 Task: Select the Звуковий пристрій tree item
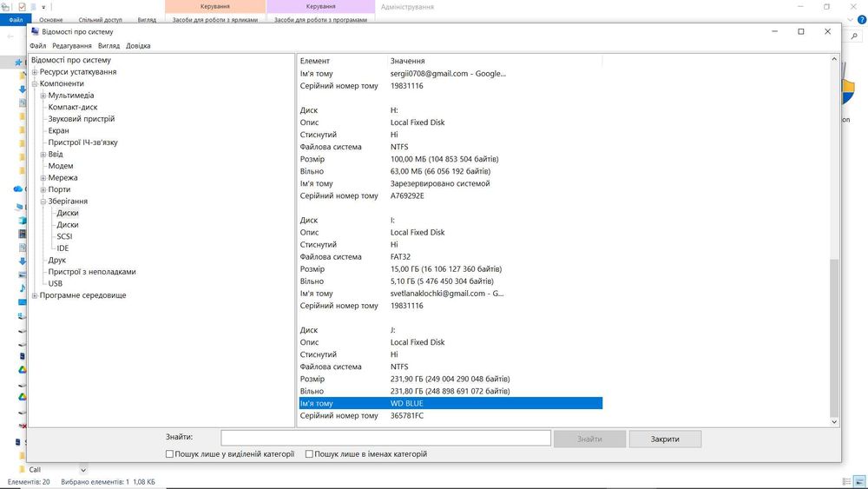pos(82,119)
